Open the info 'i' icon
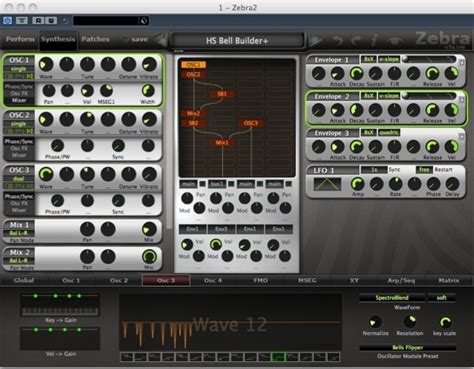 [374, 41]
